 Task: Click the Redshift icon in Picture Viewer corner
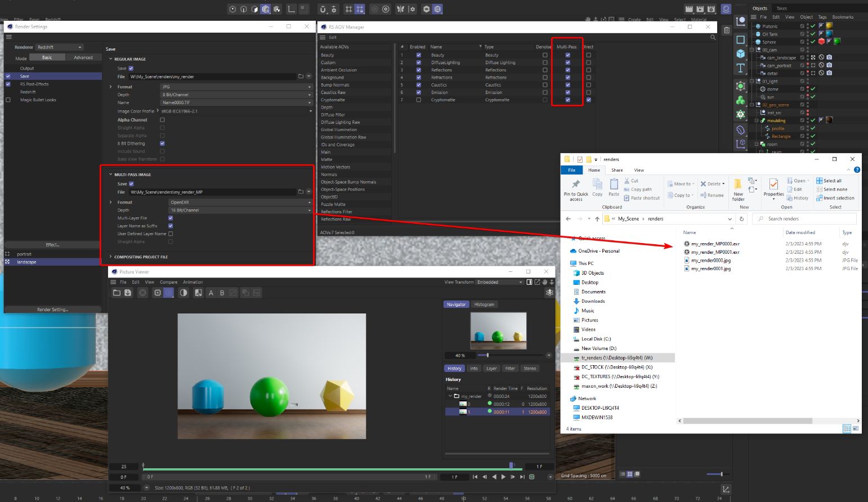[549, 292]
